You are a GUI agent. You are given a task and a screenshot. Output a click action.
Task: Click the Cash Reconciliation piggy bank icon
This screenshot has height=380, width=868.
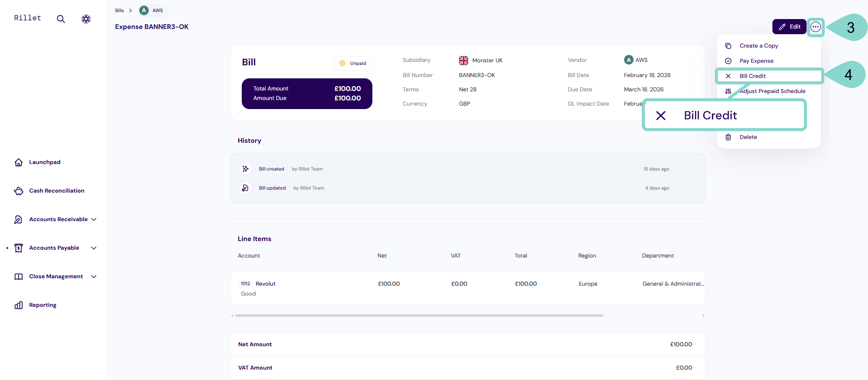tap(19, 191)
